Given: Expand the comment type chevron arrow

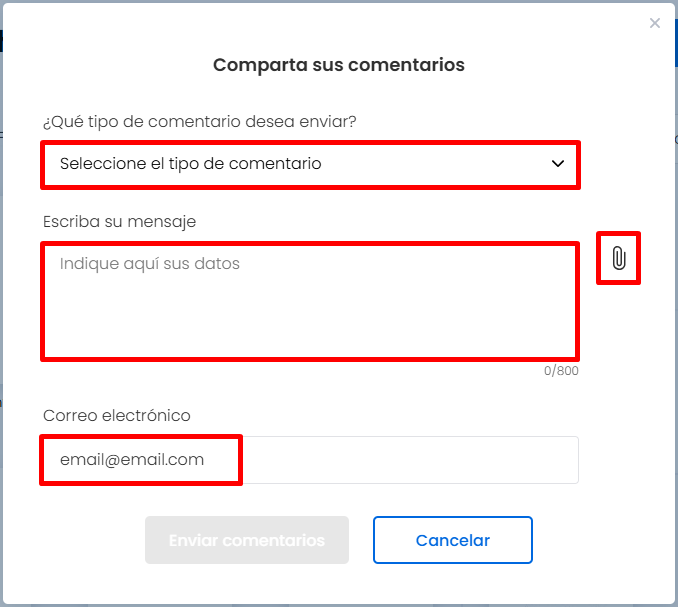Looking at the screenshot, I should coord(558,164).
